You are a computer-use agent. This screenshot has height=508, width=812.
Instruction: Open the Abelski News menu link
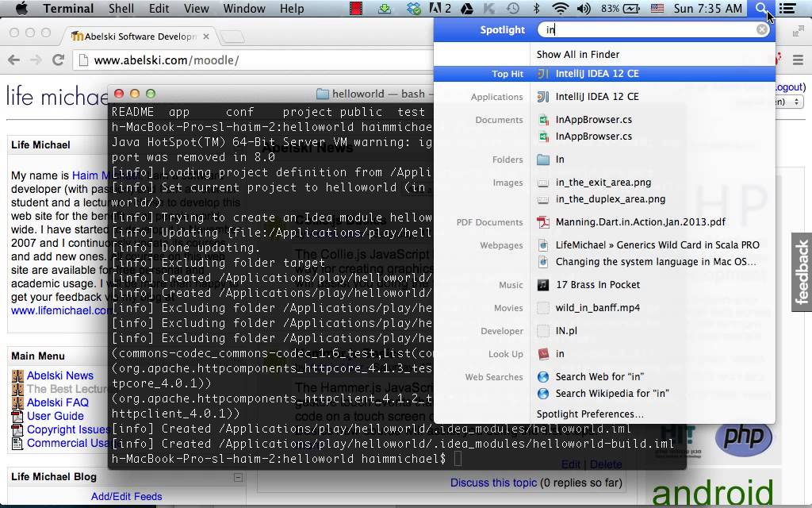pyautogui.click(x=60, y=375)
